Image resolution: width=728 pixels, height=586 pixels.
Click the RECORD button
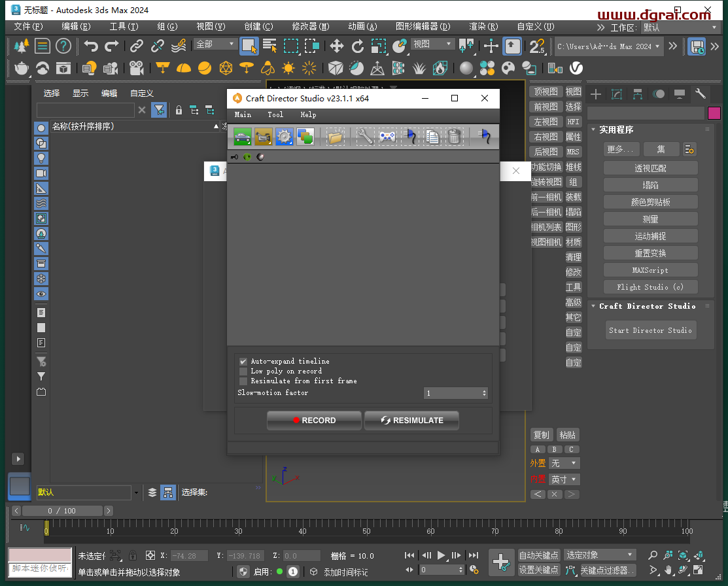pos(315,421)
